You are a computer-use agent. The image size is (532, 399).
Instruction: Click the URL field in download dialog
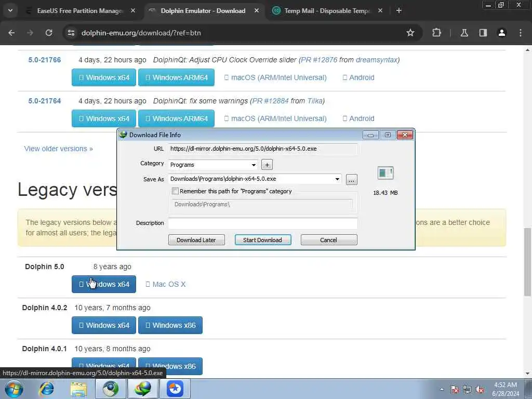click(x=262, y=149)
